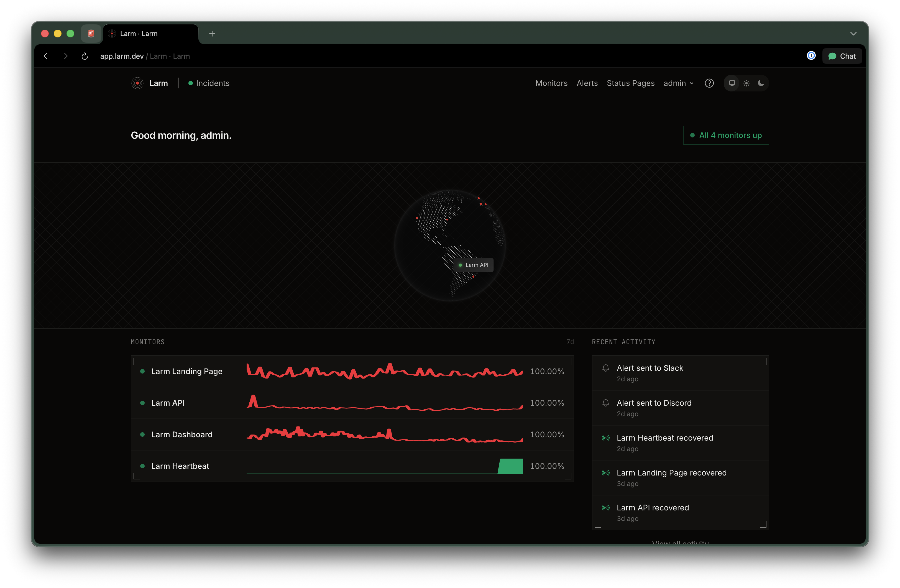Click recovered signal icon for Larm Heartbeat
This screenshot has height=588, width=900.
point(605,438)
